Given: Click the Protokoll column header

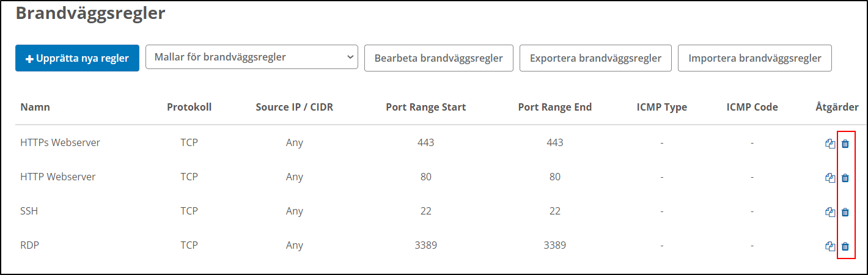Looking at the screenshot, I should pyautogui.click(x=189, y=107).
